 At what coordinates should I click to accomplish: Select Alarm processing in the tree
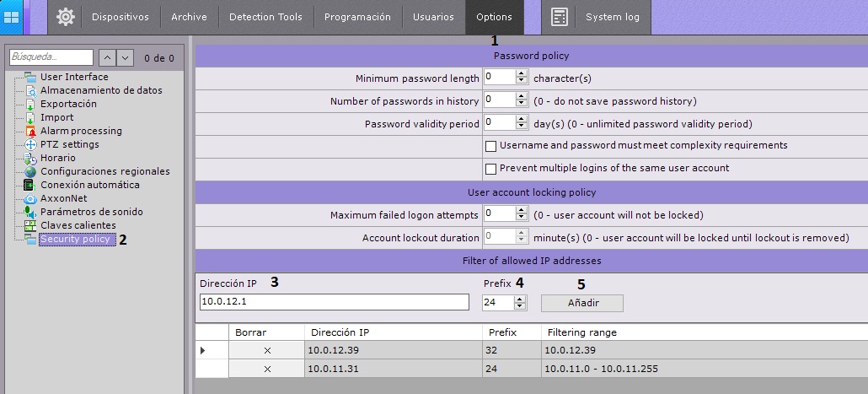pos(81,131)
